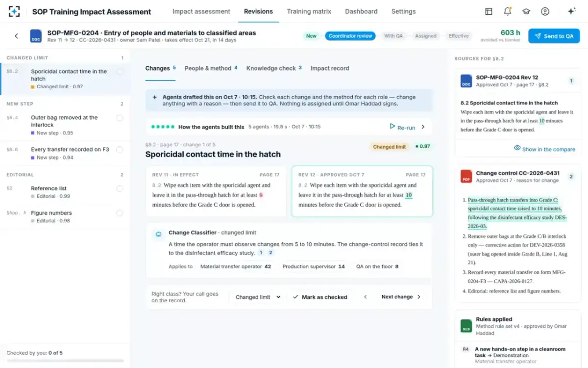Go to previous change arrow
Screen dimensions: 588x368
coord(365,297)
